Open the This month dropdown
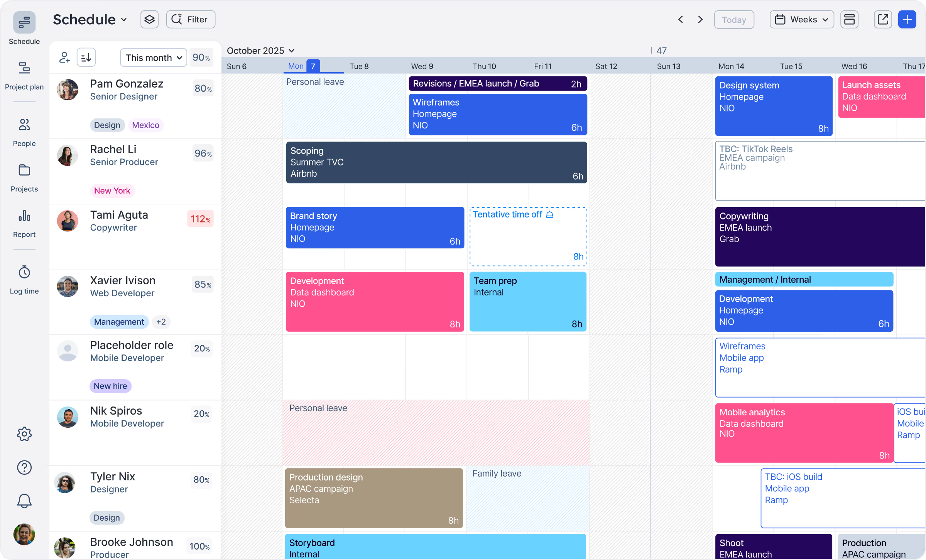The width and height of the screenshot is (926, 560). [153, 57]
